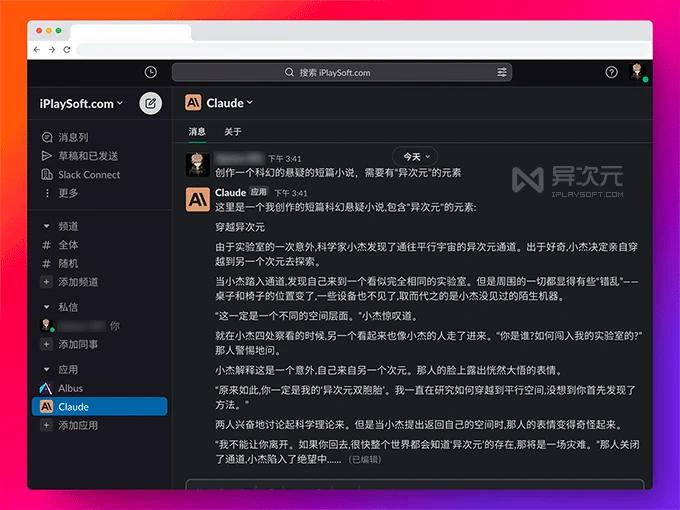This screenshot has width=680, height=510.
Task: Click the Albus app icon
Action: (46, 388)
